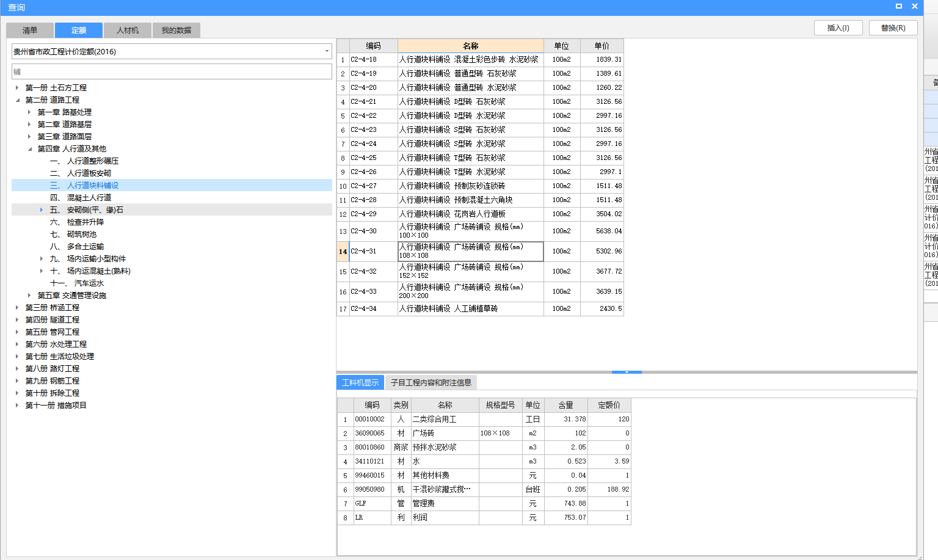Switch to 子目工程内容和附注信息 tab
938x560 pixels.
pos(431,382)
